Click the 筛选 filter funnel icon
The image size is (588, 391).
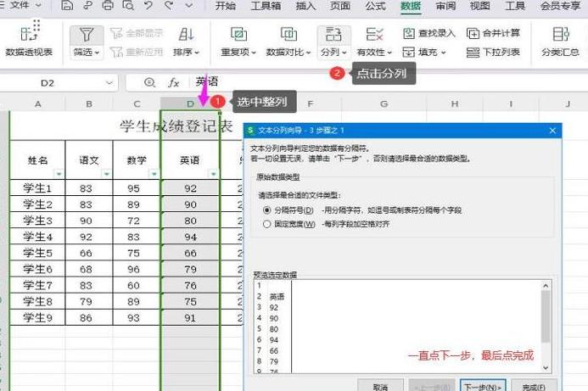pyautogui.click(x=87, y=35)
